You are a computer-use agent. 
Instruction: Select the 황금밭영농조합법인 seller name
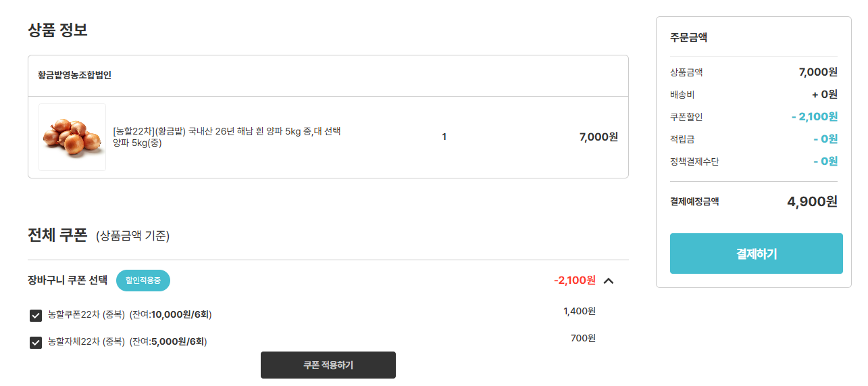(74, 75)
